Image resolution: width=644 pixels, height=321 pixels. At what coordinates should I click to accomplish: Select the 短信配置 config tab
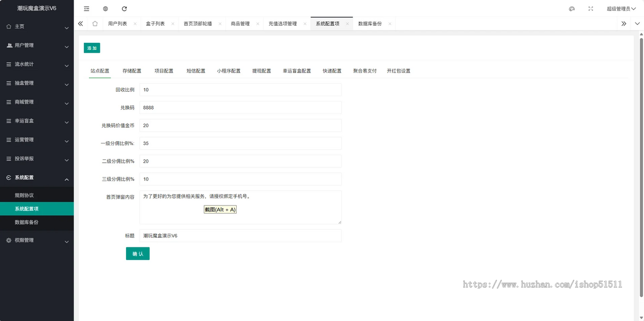(x=196, y=71)
